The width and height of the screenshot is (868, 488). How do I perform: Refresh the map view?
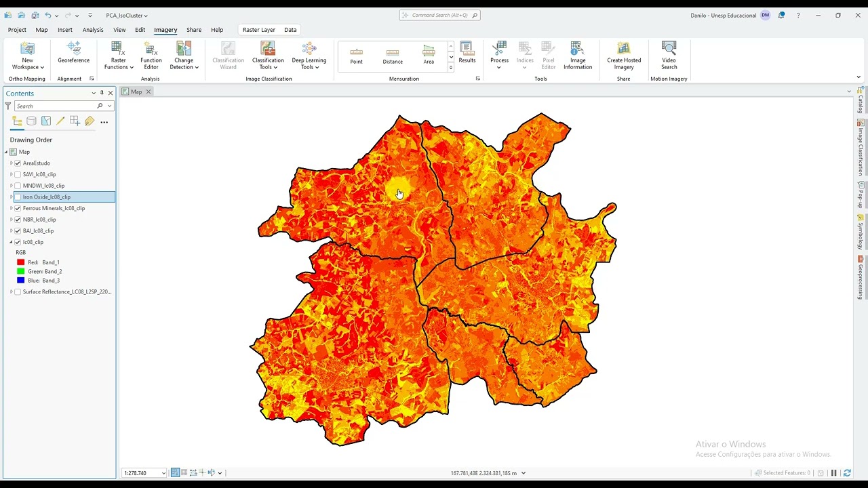tap(847, 472)
